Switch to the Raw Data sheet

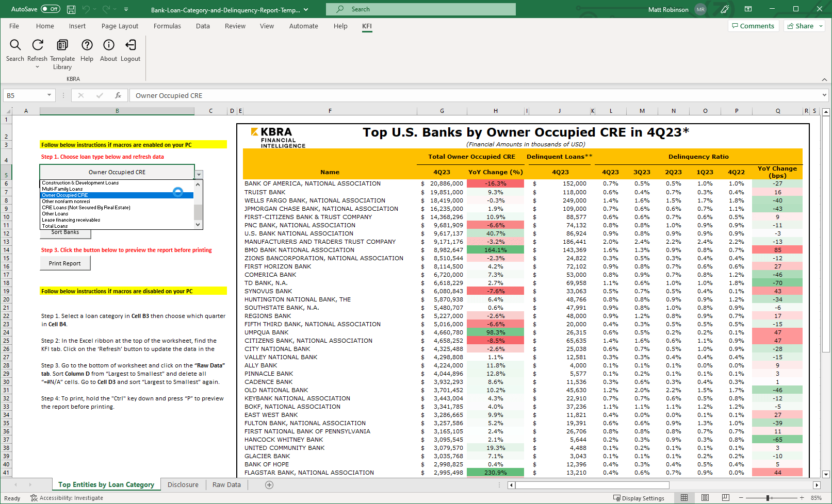pyautogui.click(x=226, y=485)
